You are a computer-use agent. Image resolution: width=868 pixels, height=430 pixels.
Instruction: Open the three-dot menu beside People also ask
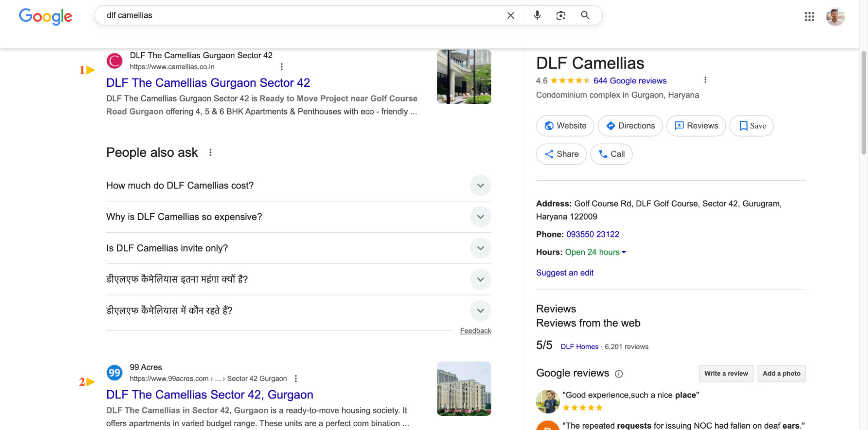coord(210,152)
